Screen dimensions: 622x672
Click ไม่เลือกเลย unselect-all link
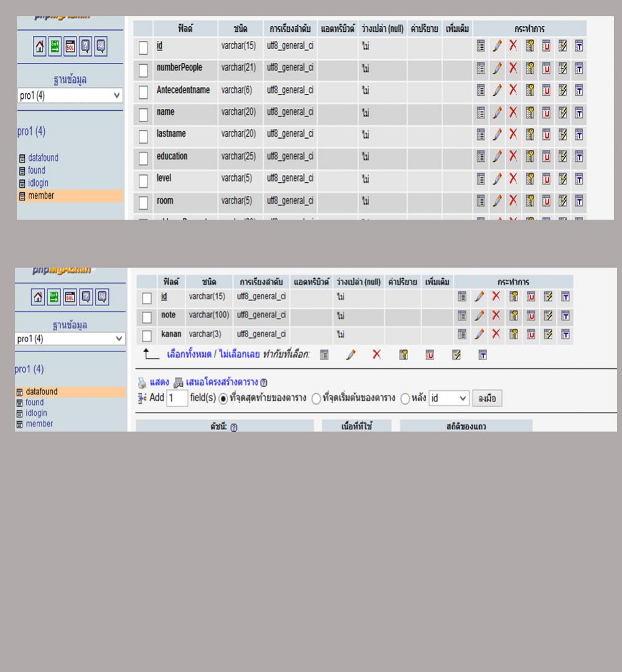click(239, 355)
